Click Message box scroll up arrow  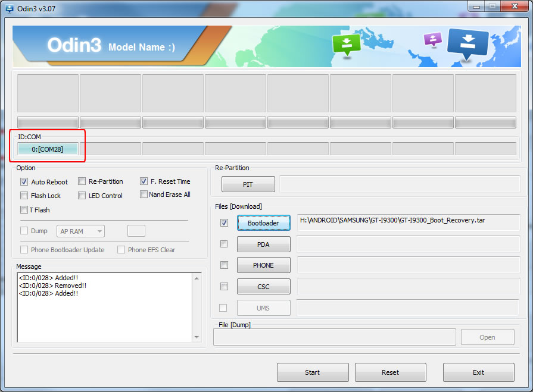tap(197, 278)
